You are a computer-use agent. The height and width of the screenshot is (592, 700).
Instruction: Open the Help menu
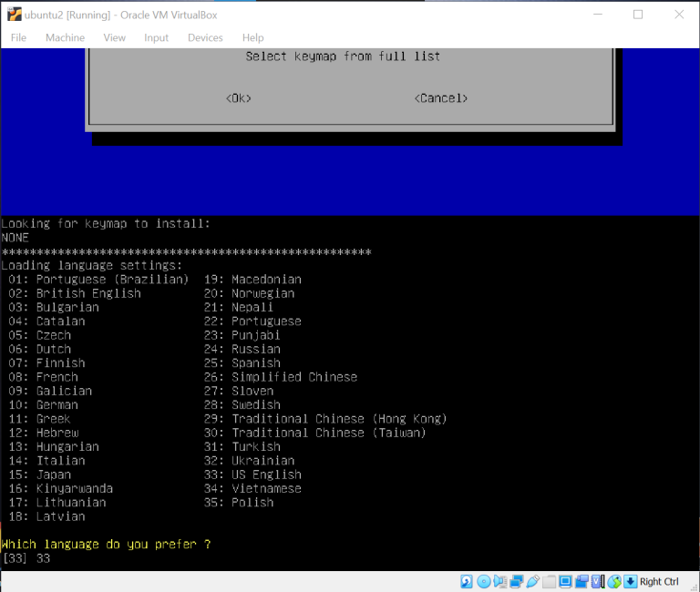[x=252, y=37]
